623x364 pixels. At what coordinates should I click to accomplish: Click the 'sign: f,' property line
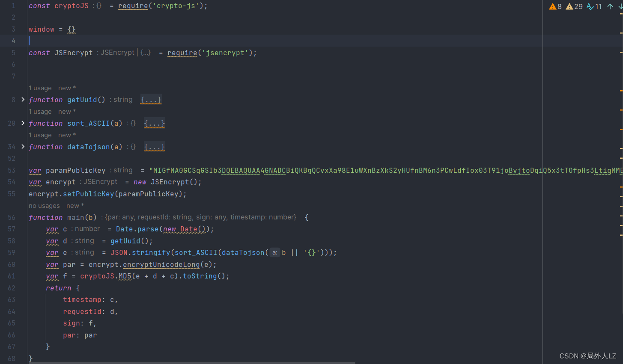click(80, 323)
